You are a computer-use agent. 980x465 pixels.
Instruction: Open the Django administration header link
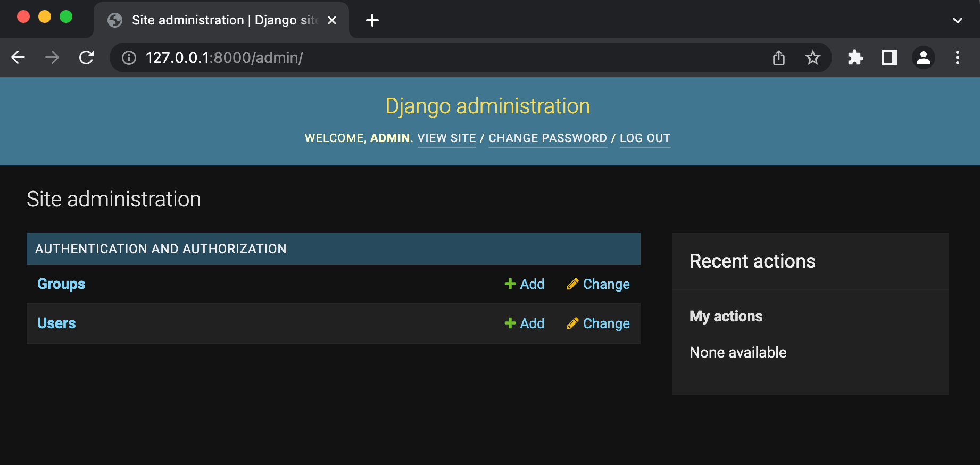[487, 106]
